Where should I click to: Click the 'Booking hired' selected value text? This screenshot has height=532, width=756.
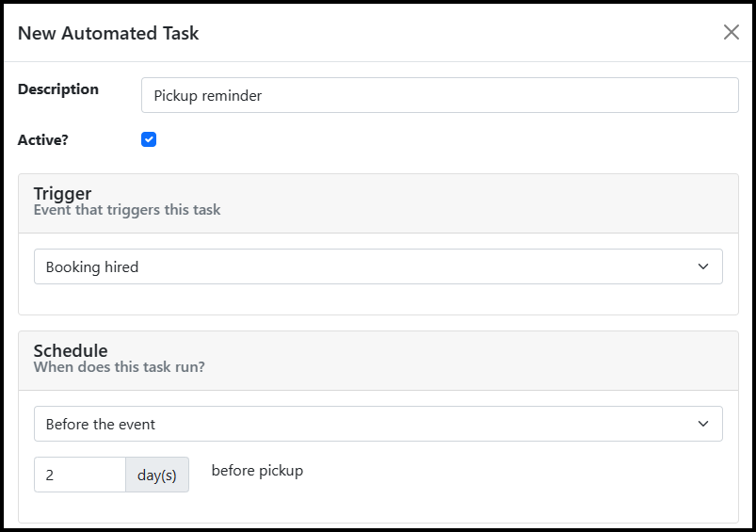coord(92,266)
